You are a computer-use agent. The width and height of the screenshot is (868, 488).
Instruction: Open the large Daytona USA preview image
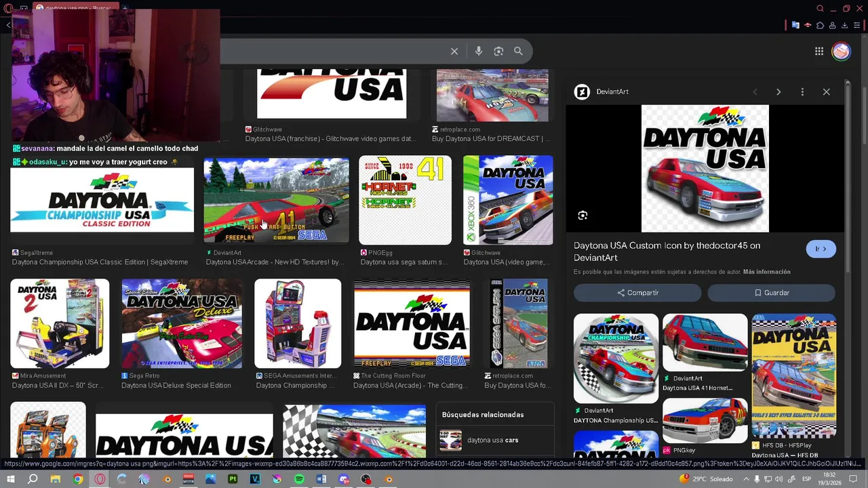point(705,168)
